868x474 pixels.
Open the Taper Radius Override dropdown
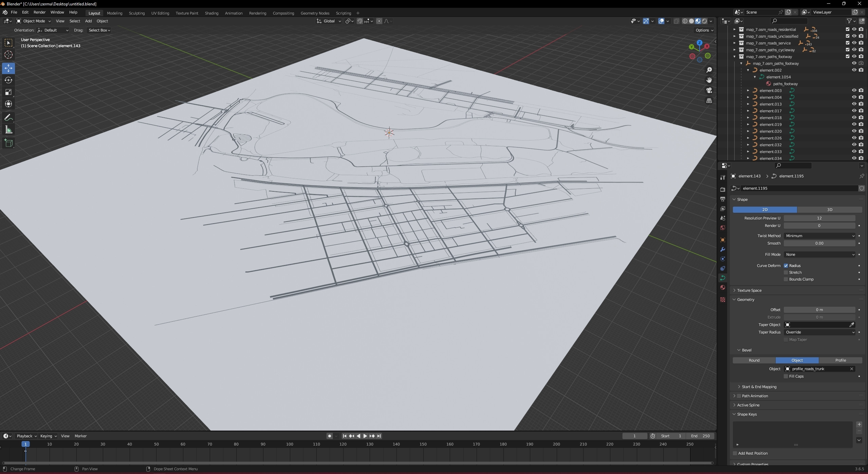click(x=819, y=332)
